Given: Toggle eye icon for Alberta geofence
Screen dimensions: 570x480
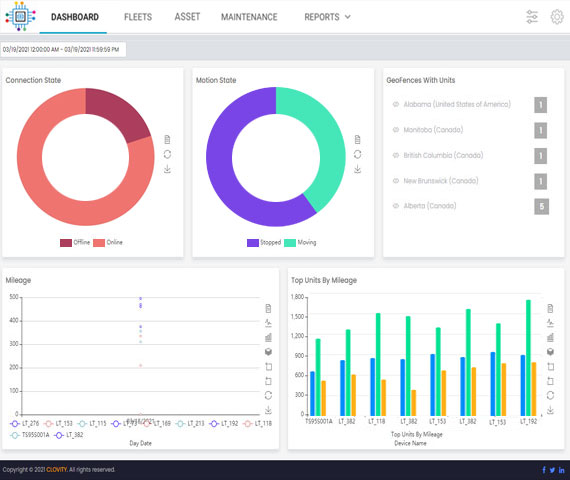Looking at the screenshot, I should (x=396, y=206).
